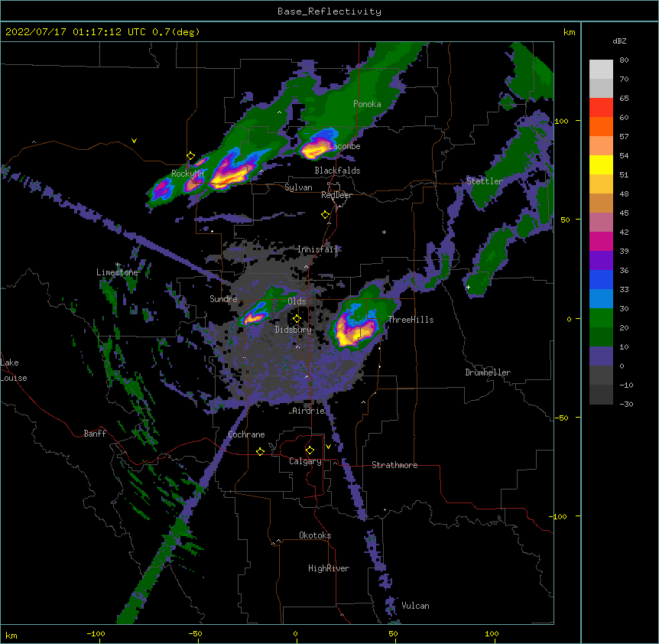Select the magenta legend swatch below 42
Screen dimensions: 659x644
pyautogui.click(x=601, y=241)
